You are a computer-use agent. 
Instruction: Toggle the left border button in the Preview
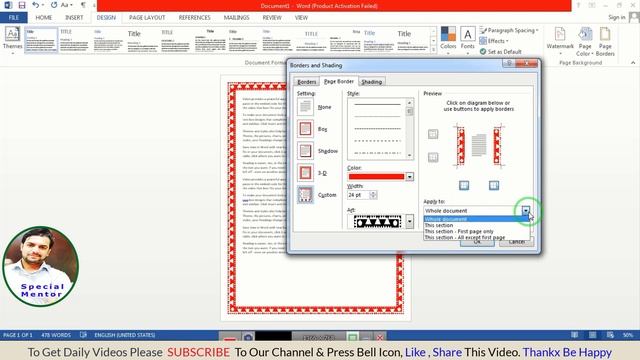coord(464,186)
